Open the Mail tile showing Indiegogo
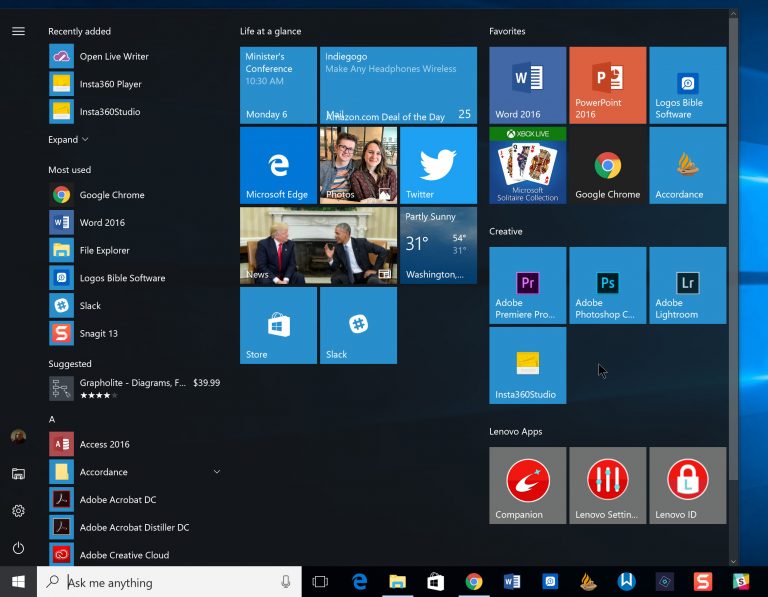The width and height of the screenshot is (768, 597). coord(398,85)
